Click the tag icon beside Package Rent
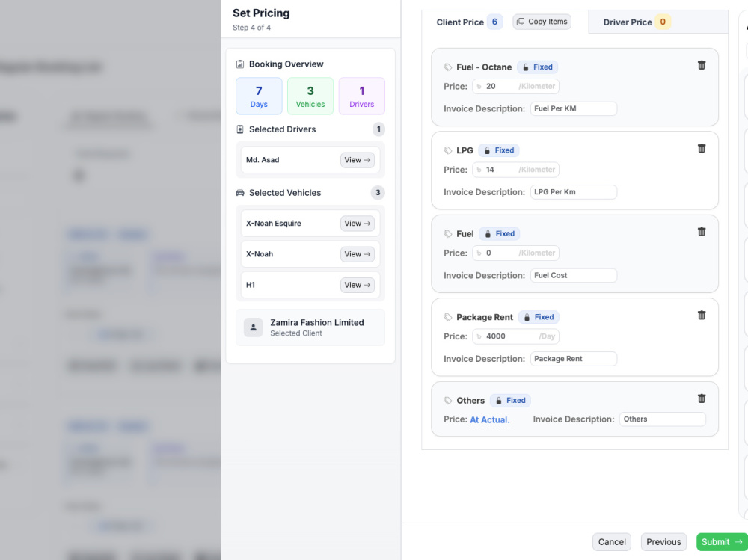This screenshot has height=560, width=748. point(447,317)
